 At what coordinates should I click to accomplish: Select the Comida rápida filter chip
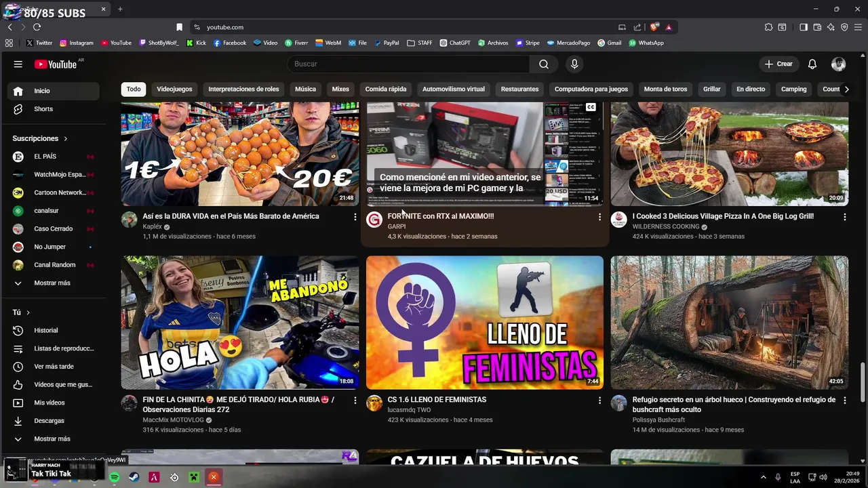pos(386,89)
